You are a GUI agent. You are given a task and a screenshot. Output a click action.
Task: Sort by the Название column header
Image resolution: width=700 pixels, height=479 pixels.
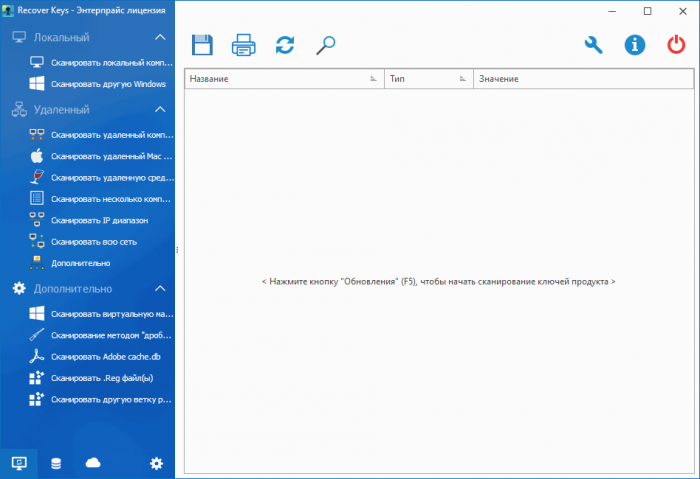coord(280,79)
